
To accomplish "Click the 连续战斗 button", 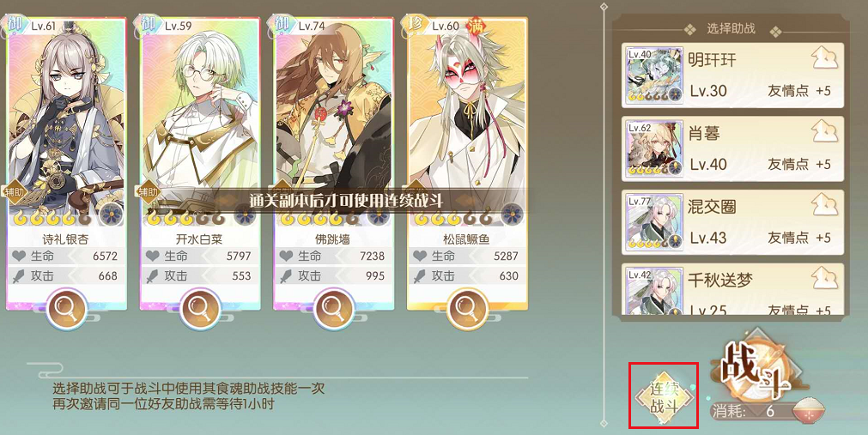I will click(664, 396).
